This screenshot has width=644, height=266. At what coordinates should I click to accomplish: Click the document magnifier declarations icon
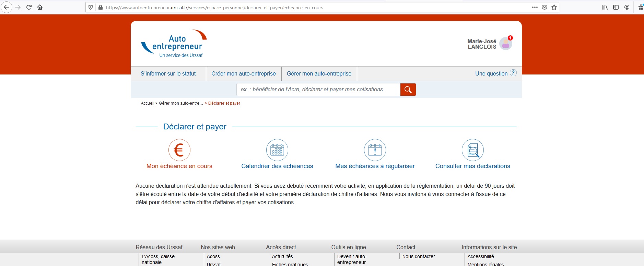point(472,150)
